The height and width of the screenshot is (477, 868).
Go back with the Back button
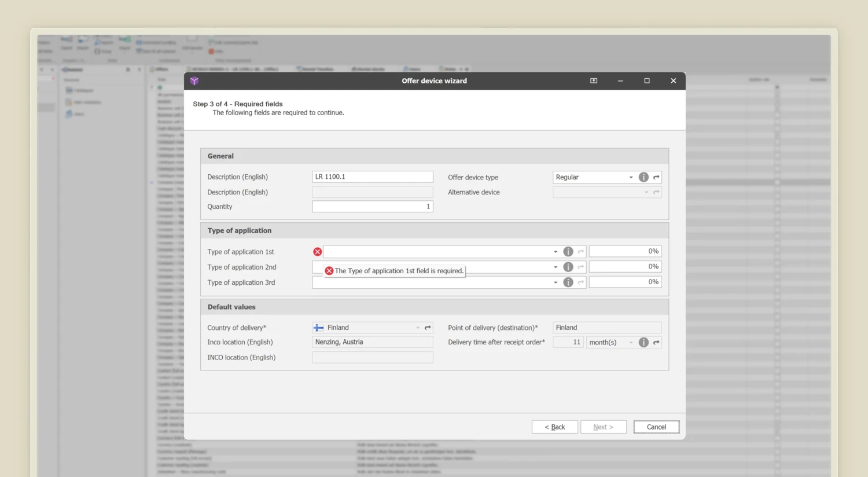tap(554, 427)
